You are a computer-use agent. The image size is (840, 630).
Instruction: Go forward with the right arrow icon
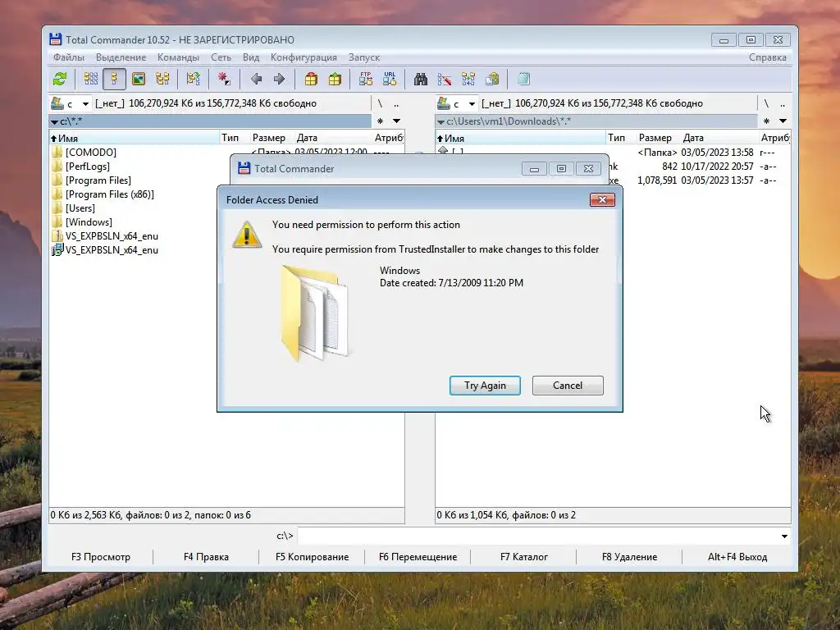point(279,80)
